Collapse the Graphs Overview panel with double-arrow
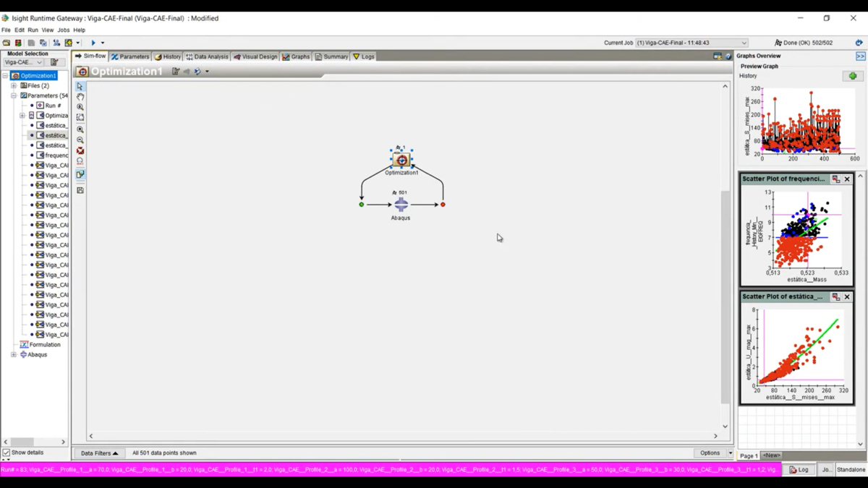This screenshot has width=868, height=488. click(x=861, y=56)
